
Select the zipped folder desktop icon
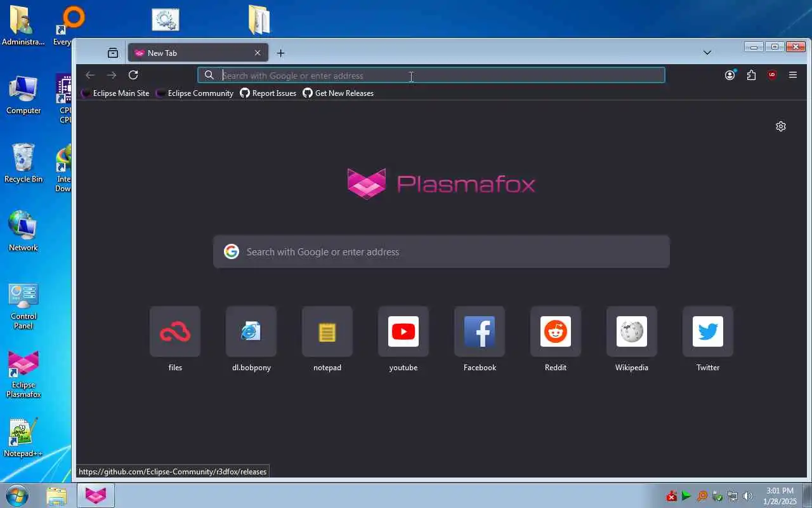point(259,20)
